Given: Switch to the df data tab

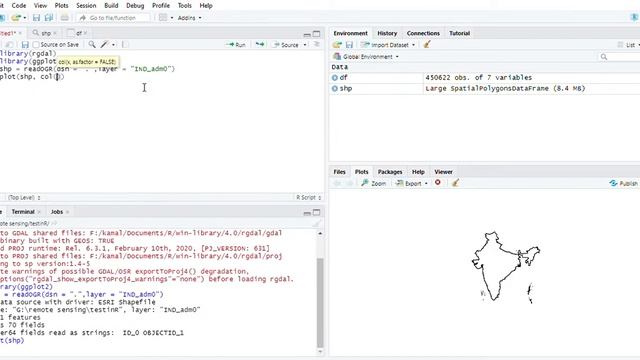Looking at the screenshot, I should [x=79, y=33].
